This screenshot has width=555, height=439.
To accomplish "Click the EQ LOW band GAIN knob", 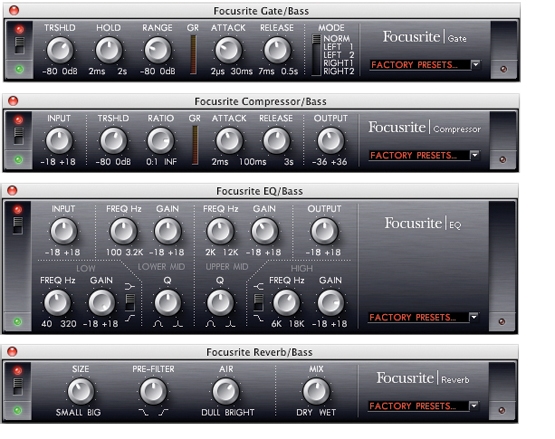I will [102, 303].
